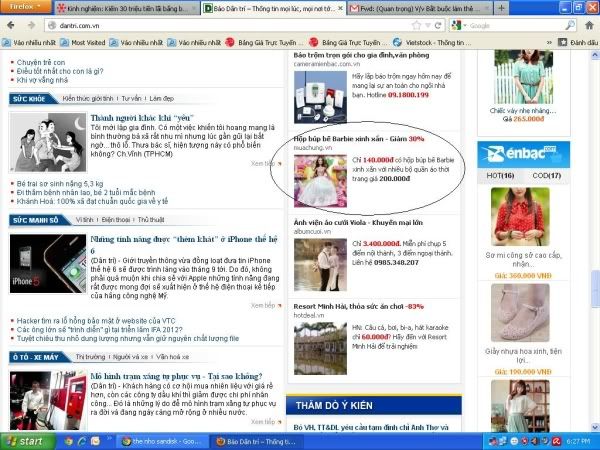Click the Đánh dấu bookmarks icon
This screenshot has width=600, height=450.
561,43
